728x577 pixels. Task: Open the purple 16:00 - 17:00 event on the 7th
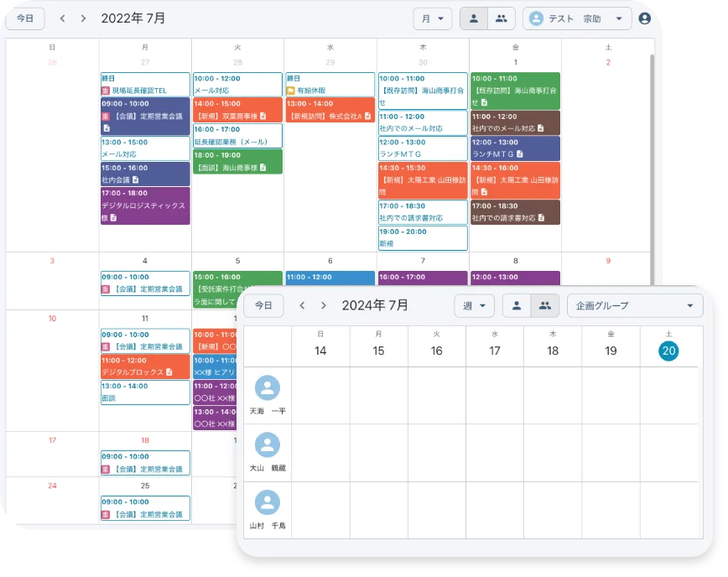click(x=423, y=278)
